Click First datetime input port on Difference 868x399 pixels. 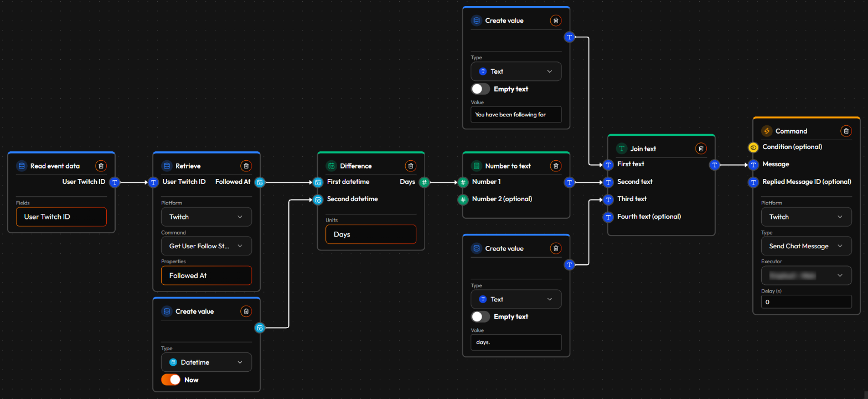[318, 182]
